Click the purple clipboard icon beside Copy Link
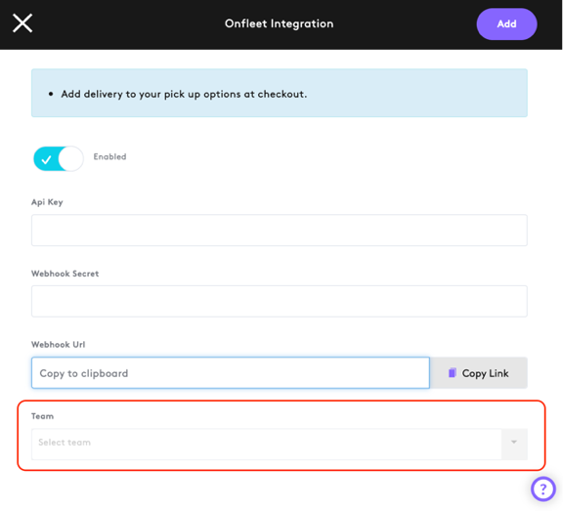The height and width of the screenshot is (513, 565). [x=452, y=373]
